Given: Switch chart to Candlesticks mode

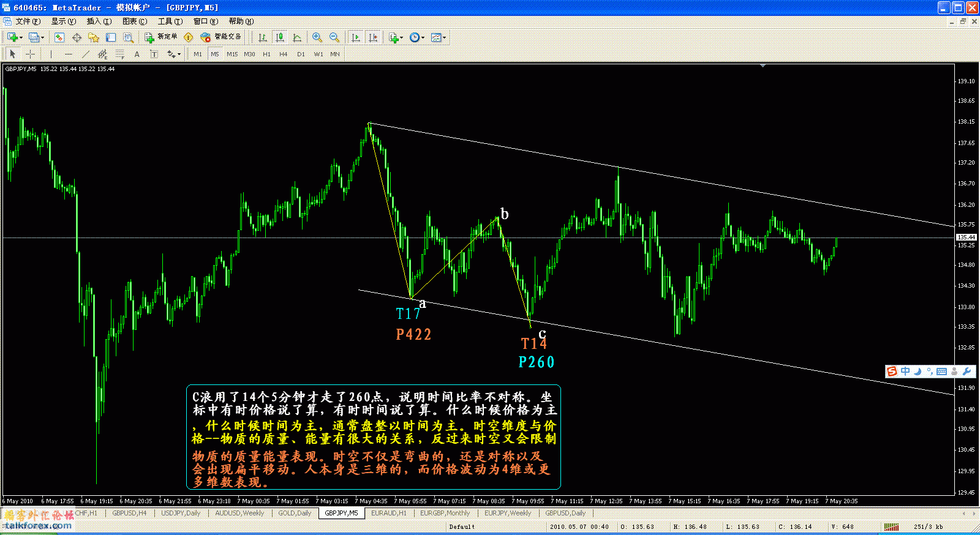Looking at the screenshot, I should coord(280,37).
